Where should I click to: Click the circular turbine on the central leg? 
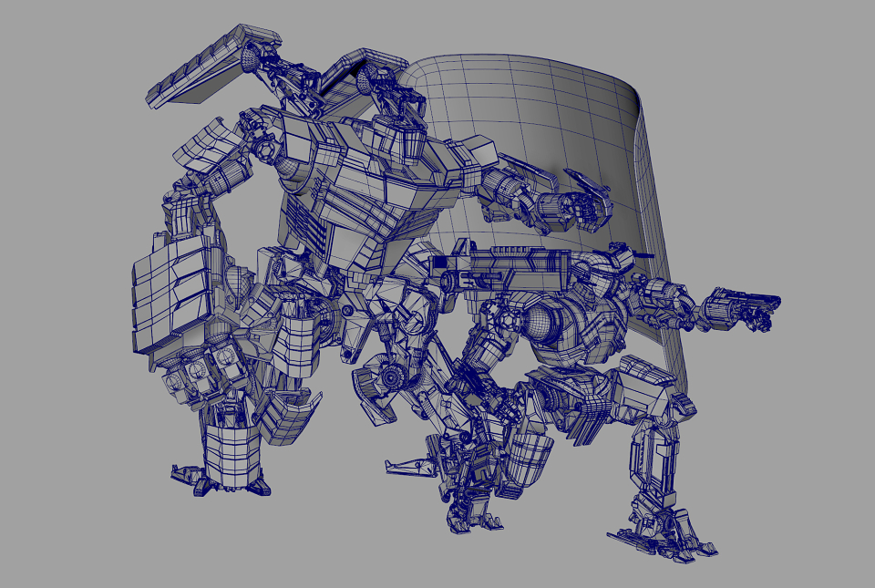point(392,376)
